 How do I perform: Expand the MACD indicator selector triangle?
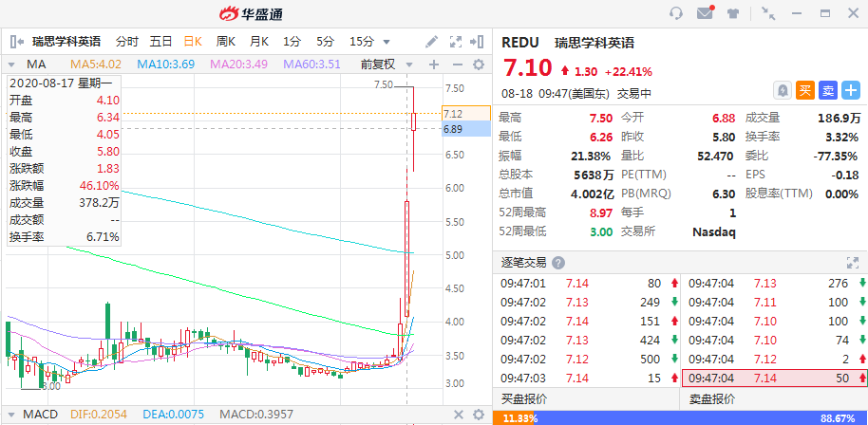point(11,415)
